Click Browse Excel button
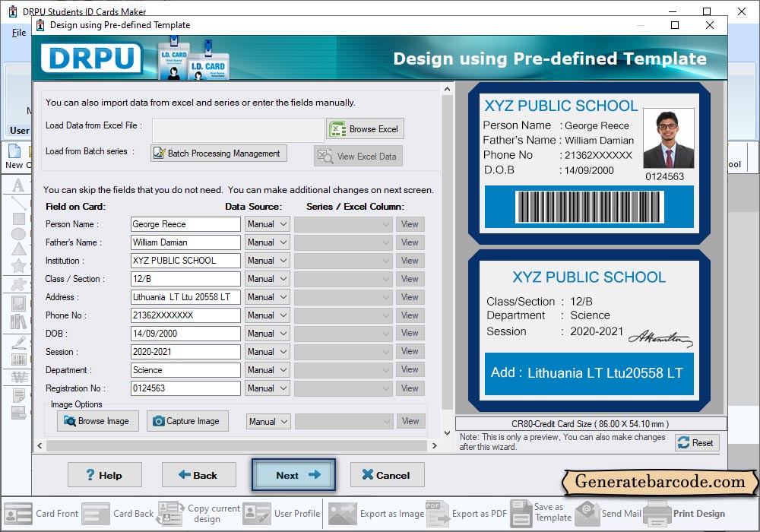This screenshot has height=532, width=760. (x=365, y=129)
